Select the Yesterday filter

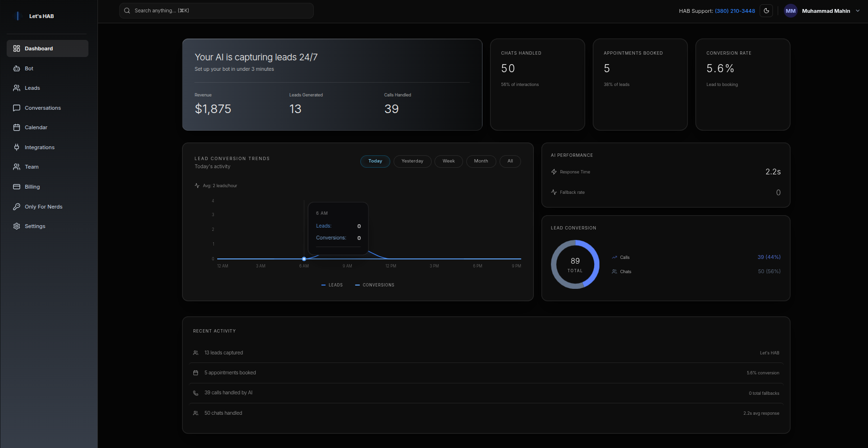pyautogui.click(x=412, y=161)
